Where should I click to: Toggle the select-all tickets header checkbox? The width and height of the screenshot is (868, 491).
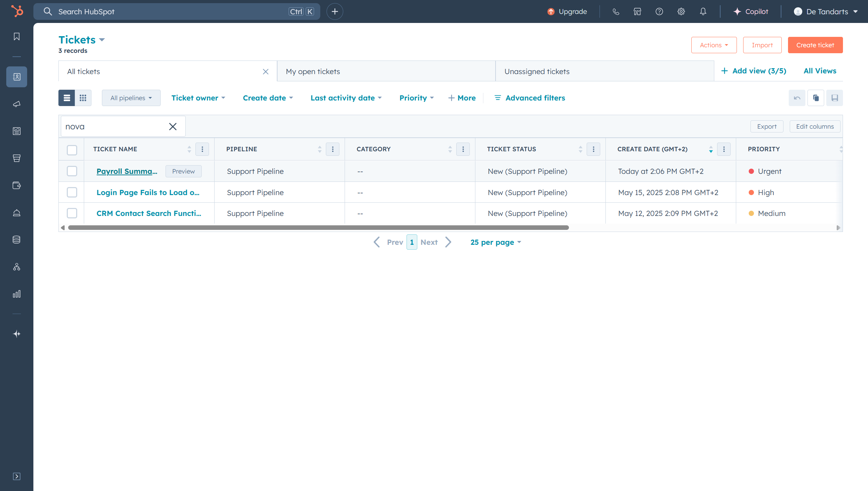pos(72,150)
